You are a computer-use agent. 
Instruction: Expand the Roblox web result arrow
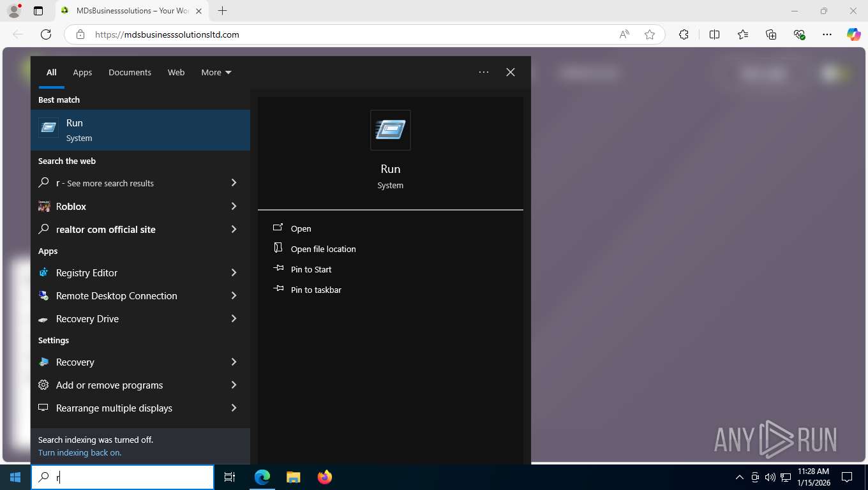tap(234, 206)
